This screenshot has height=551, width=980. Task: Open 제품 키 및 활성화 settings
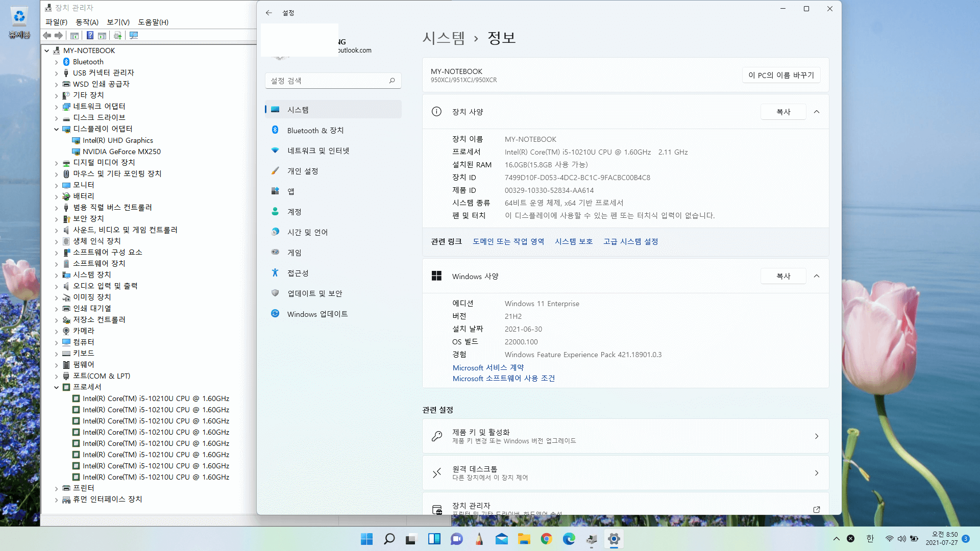click(625, 436)
